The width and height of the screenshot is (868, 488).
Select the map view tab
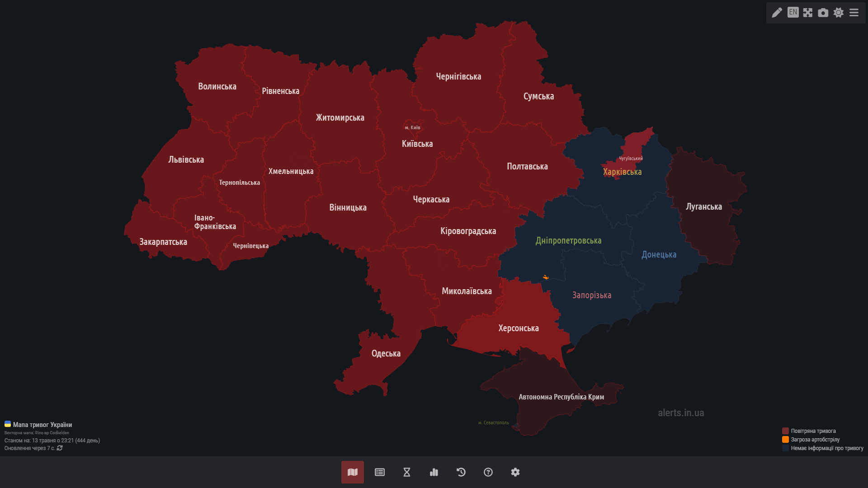(x=353, y=472)
